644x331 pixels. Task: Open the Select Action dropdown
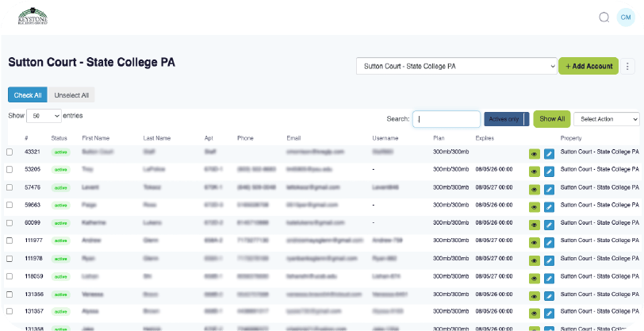click(x=606, y=119)
